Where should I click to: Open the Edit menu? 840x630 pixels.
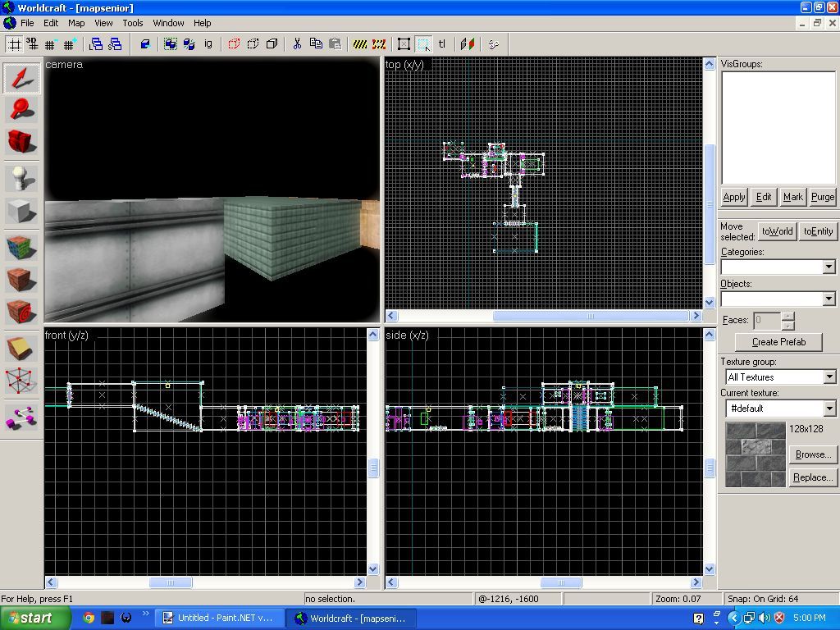point(51,23)
